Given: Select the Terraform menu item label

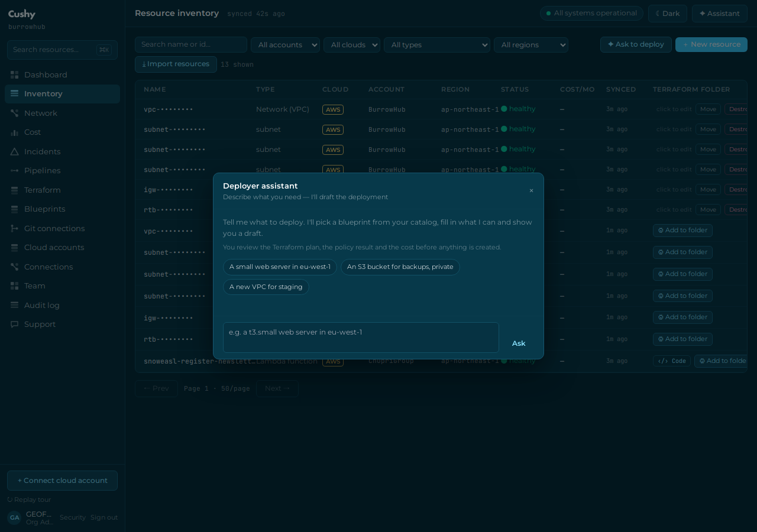Looking at the screenshot, I should pos(43,190).
